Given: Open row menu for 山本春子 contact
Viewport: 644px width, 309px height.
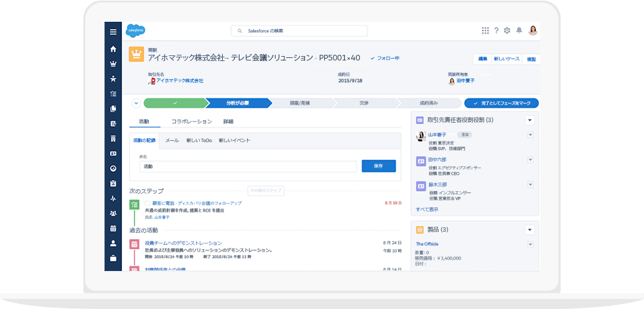Looking at the screenshot, I should 530,135.
